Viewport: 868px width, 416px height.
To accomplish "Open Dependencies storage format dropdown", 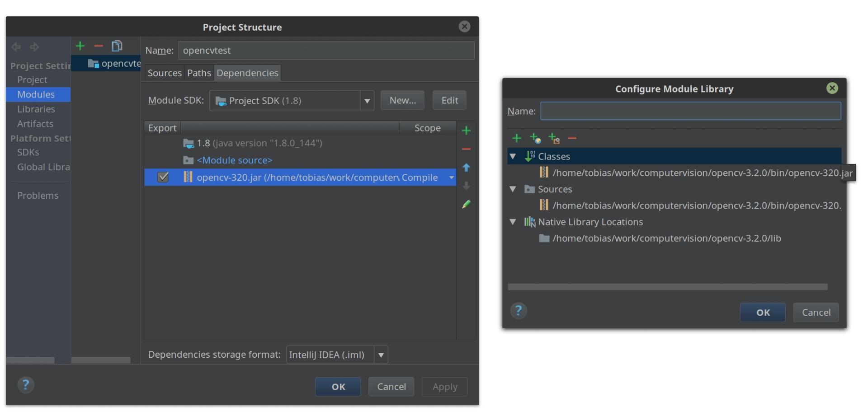I will pos(381,355).
